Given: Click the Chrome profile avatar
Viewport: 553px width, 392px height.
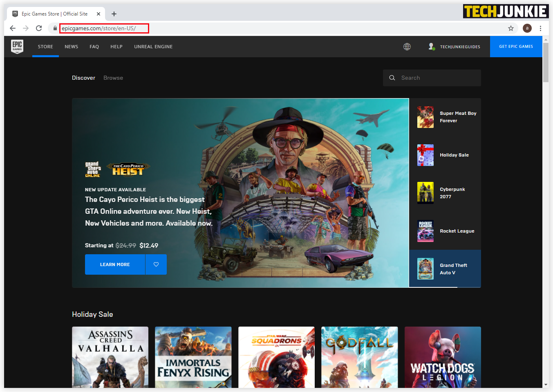Looking at the screenshot, I should 527,28.
